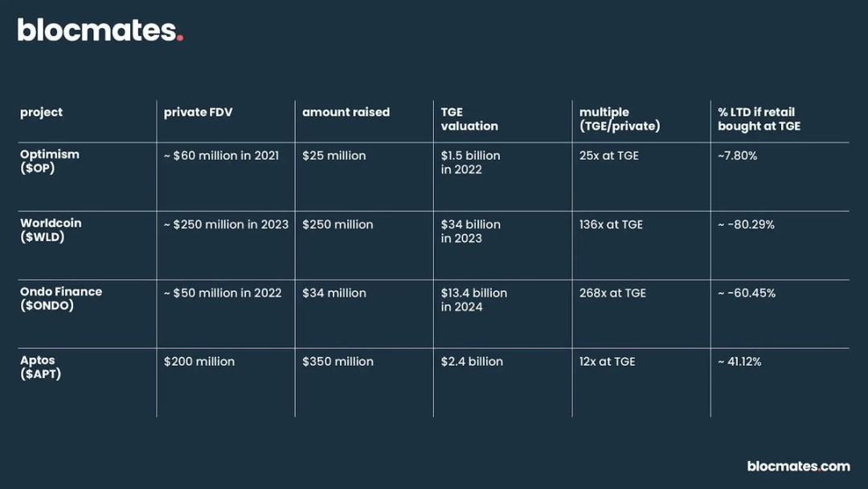The image size is (868, 489).
Task: Select the Aptos ($APT) row label
Action: [40, 368]
